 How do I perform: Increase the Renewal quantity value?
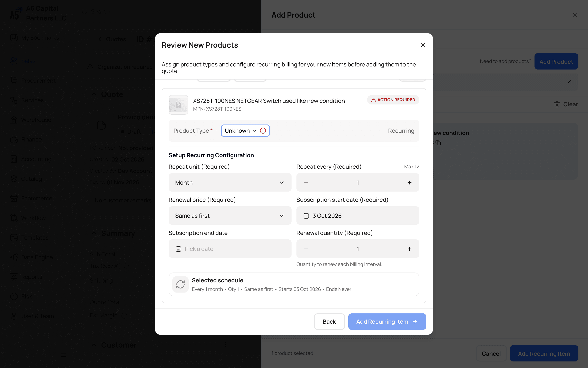pos(409,249)
